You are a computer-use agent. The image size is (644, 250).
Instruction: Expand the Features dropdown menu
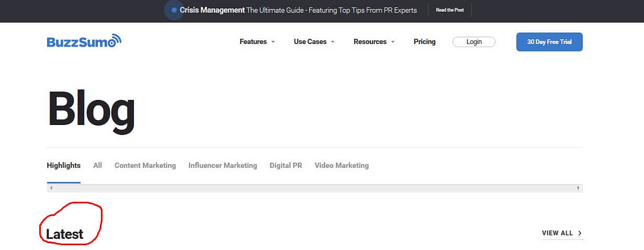click(257, 42)
